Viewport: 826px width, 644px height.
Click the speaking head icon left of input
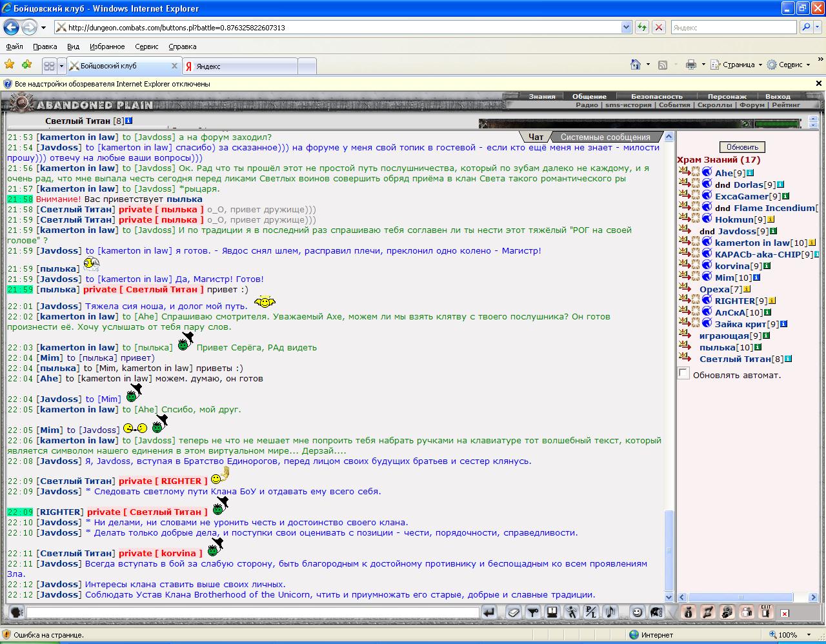point(17,612)
